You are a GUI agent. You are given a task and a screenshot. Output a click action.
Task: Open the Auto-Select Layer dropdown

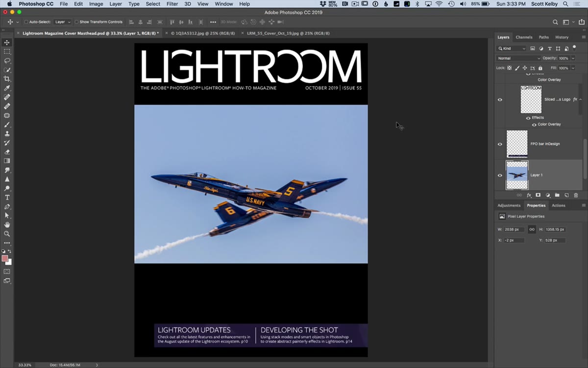point(62,22)
